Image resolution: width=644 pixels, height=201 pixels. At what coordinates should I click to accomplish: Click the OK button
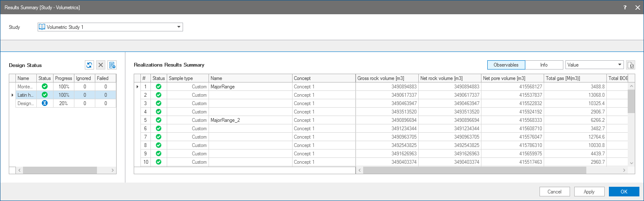tap(624, 192)
